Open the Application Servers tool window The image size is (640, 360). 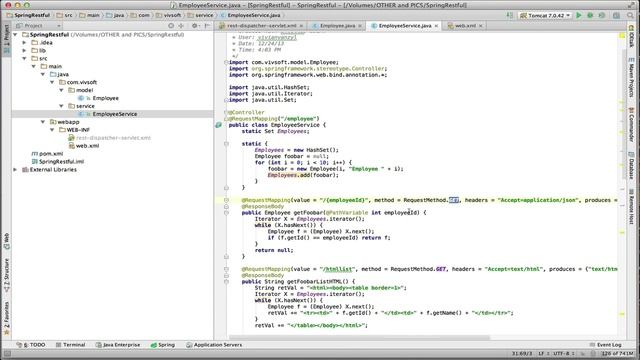(214, 345)
